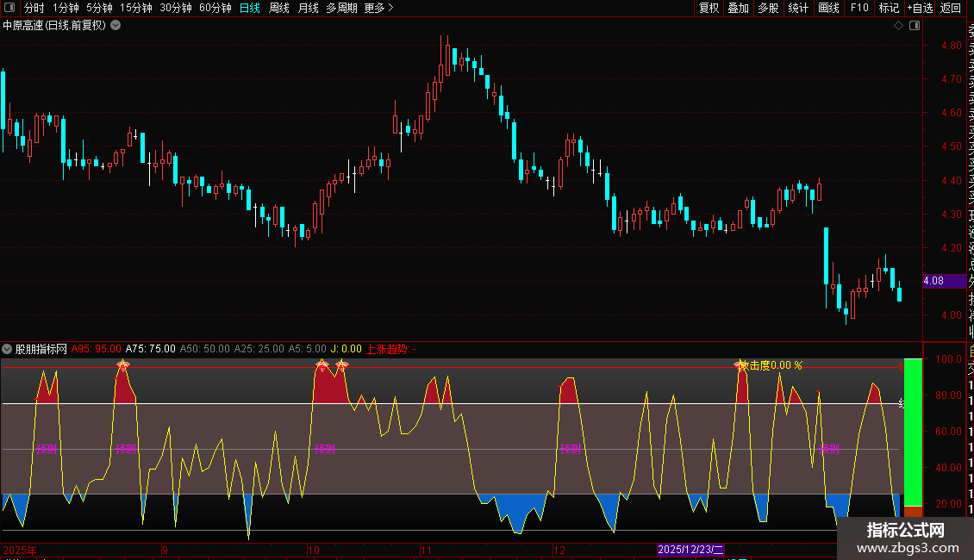Click the A75: 75.00 value
Image resolution: width=974 pixels, height=560 pixels.
pos(150,349)
